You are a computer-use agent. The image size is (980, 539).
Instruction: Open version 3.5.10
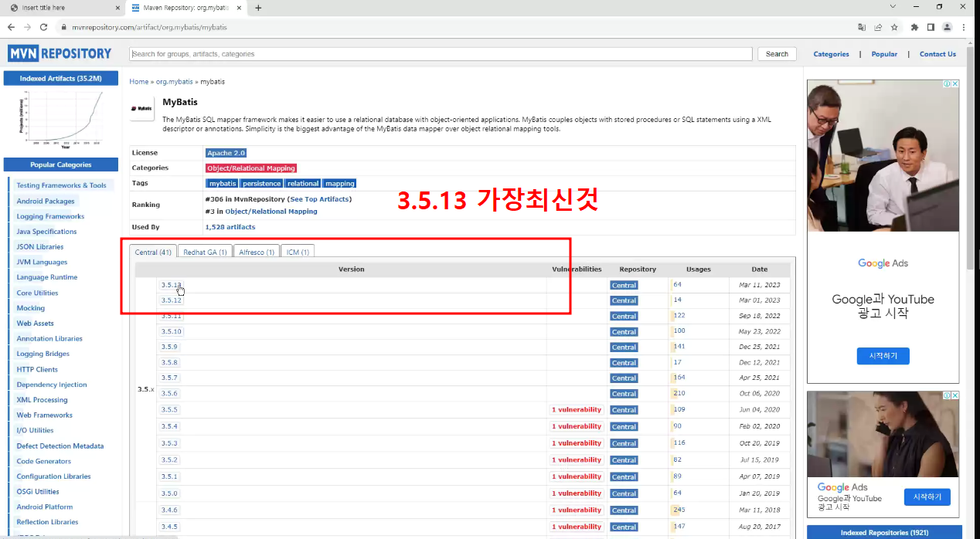(171, 331)
